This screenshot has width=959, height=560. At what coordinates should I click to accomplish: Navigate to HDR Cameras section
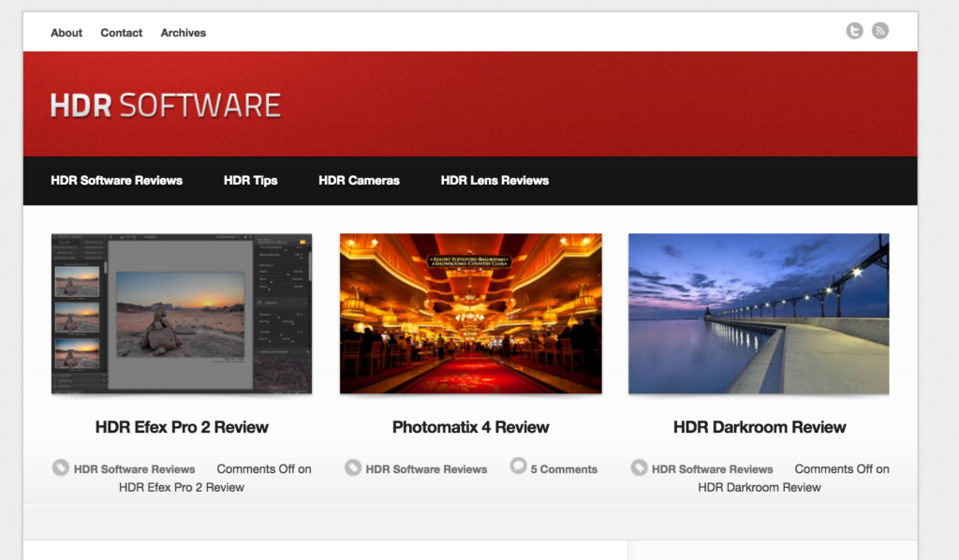point(359,181)
